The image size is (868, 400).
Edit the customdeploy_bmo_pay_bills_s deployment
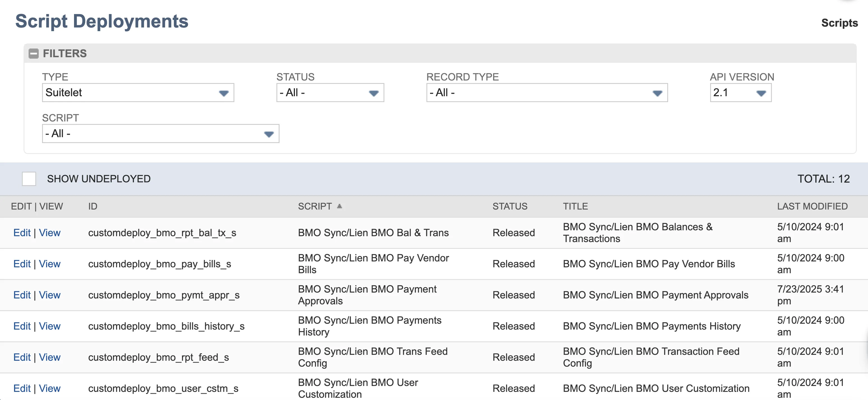22,264
